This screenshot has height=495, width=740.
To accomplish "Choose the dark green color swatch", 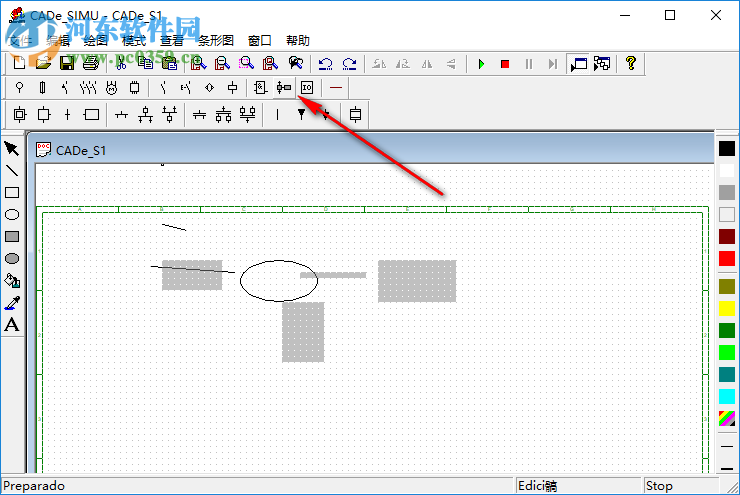I will click(727, 330).
